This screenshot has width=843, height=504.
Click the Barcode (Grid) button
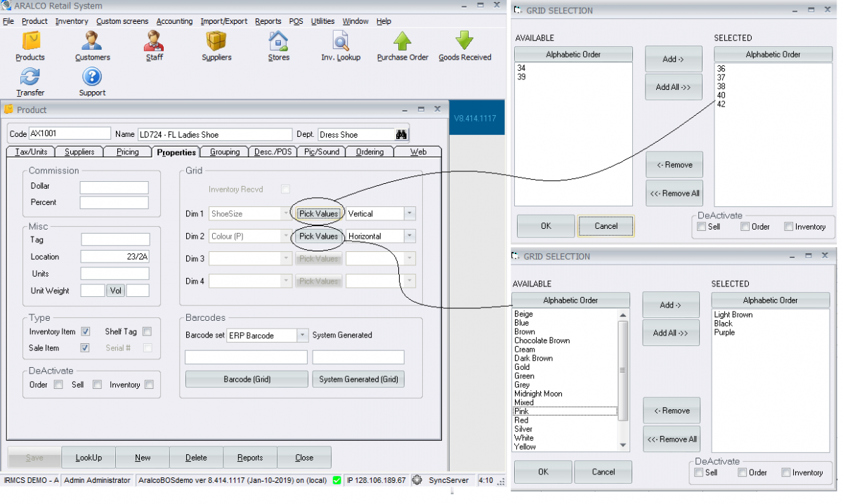pos(247,379)
